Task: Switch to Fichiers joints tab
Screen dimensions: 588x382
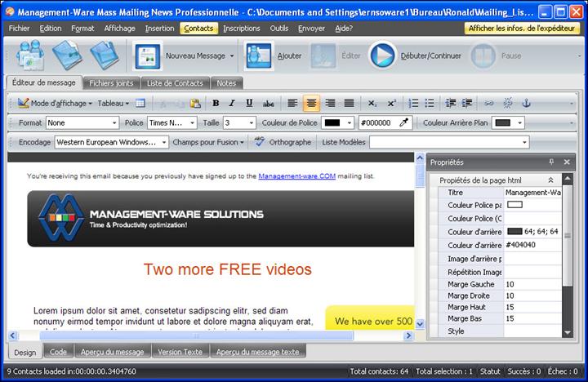Action: (111, 83)
